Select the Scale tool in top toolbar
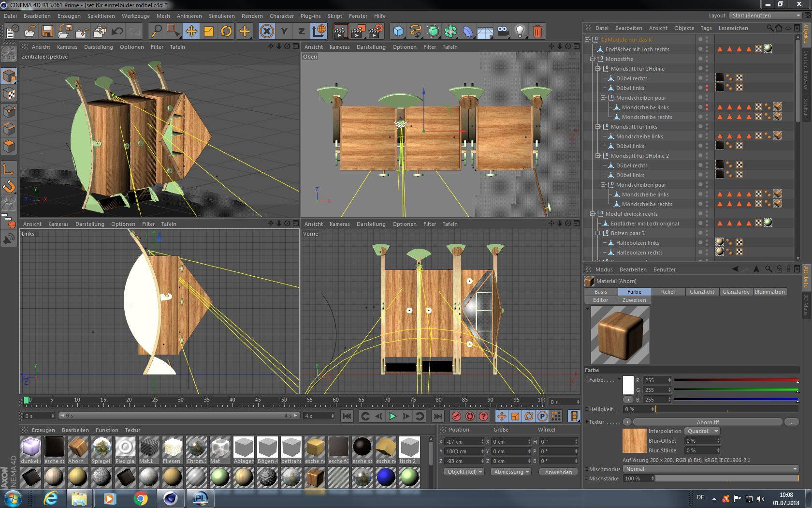 click(x=209, y=31)
